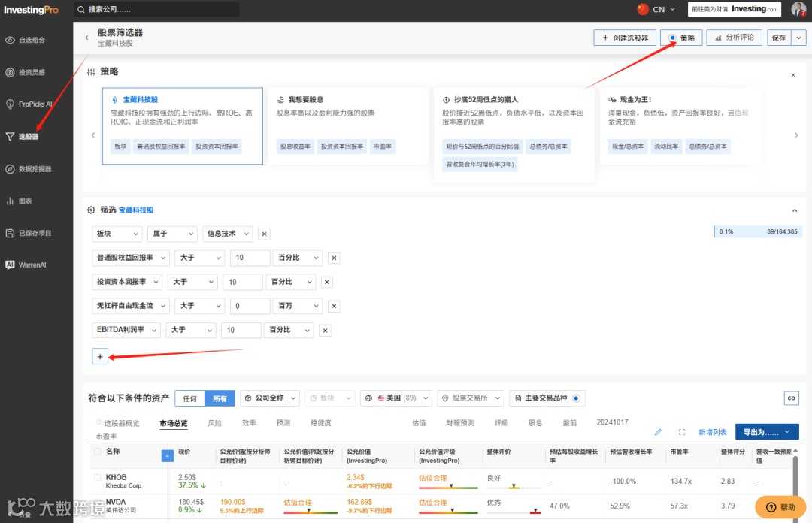Collapse the 筛选 filter section

click(795, 210)
